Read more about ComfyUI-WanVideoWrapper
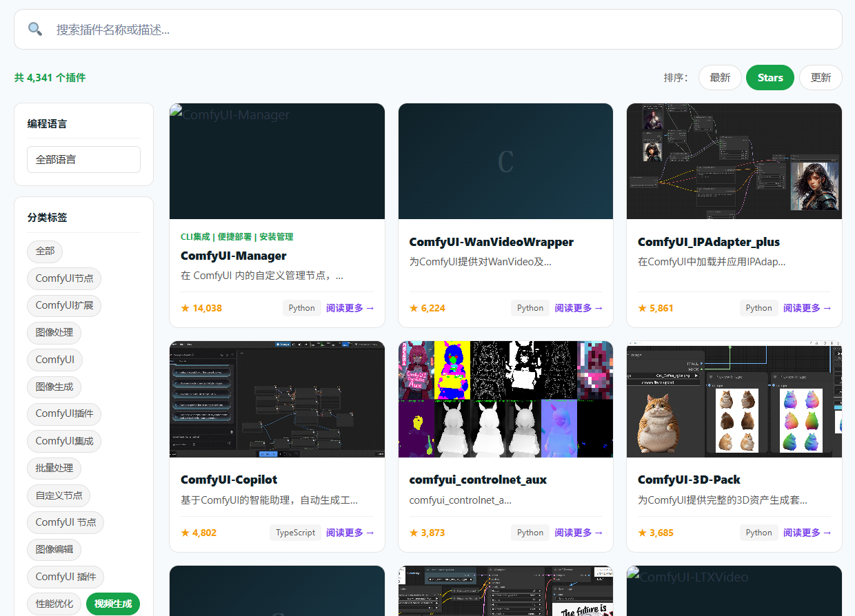 579,308
